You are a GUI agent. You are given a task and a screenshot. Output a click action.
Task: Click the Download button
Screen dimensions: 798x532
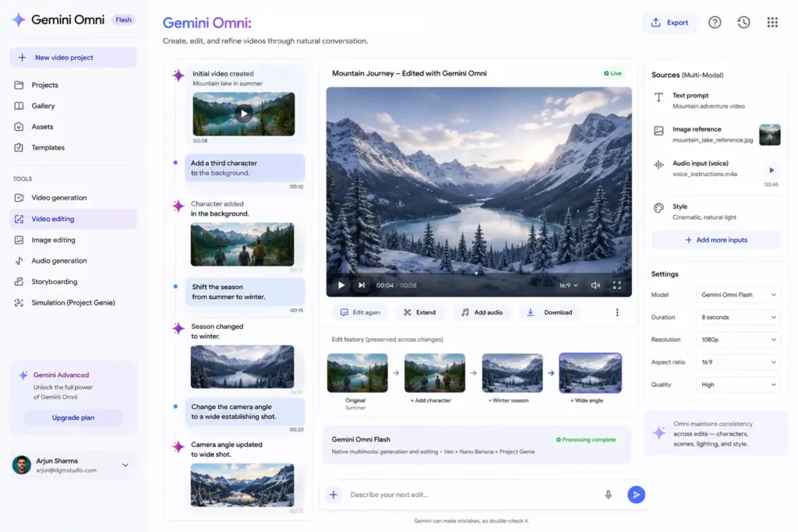click(x=549, y=312)
